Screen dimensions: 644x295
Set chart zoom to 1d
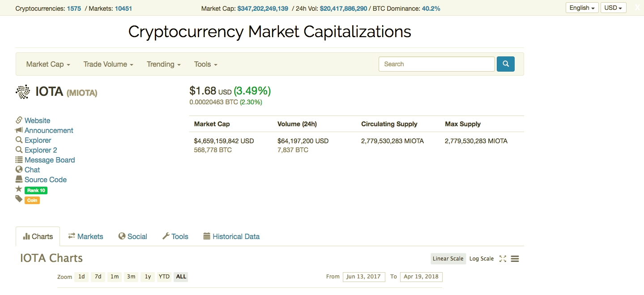81,277
